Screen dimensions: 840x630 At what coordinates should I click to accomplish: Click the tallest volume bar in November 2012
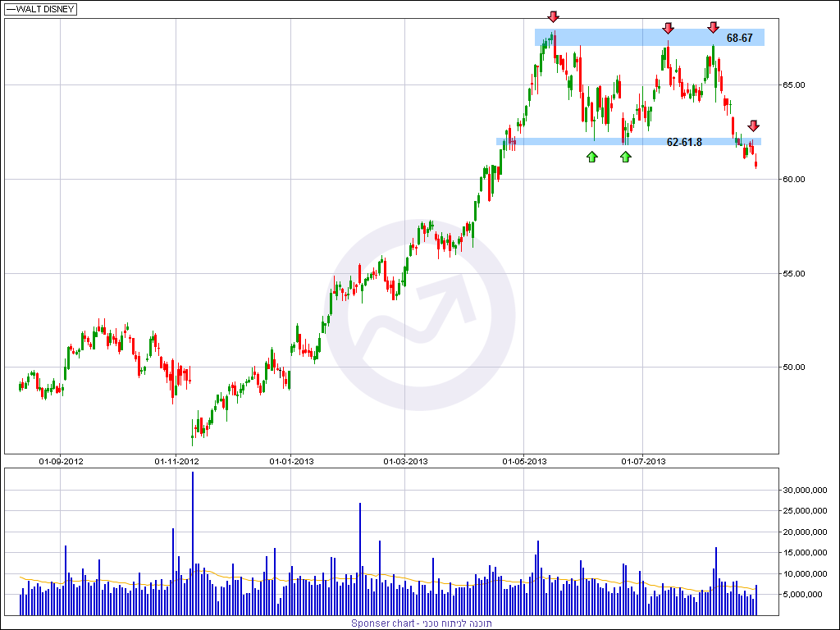tap(193, 541)
